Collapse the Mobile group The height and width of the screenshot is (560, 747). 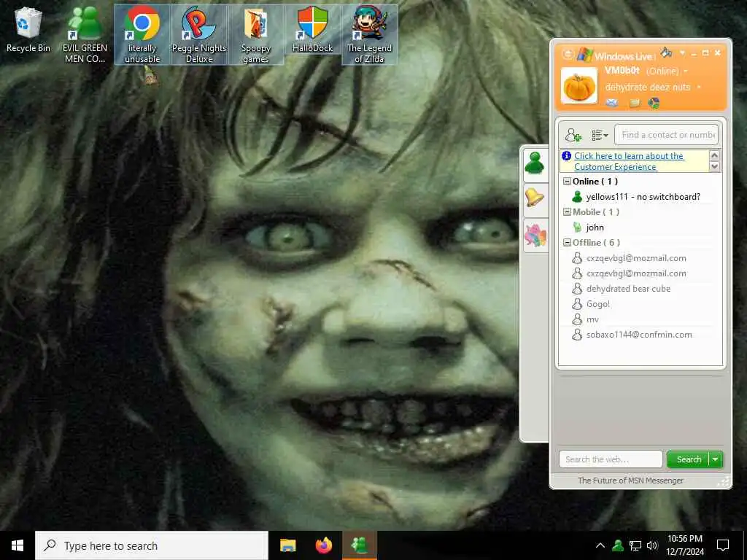point(567,212)
